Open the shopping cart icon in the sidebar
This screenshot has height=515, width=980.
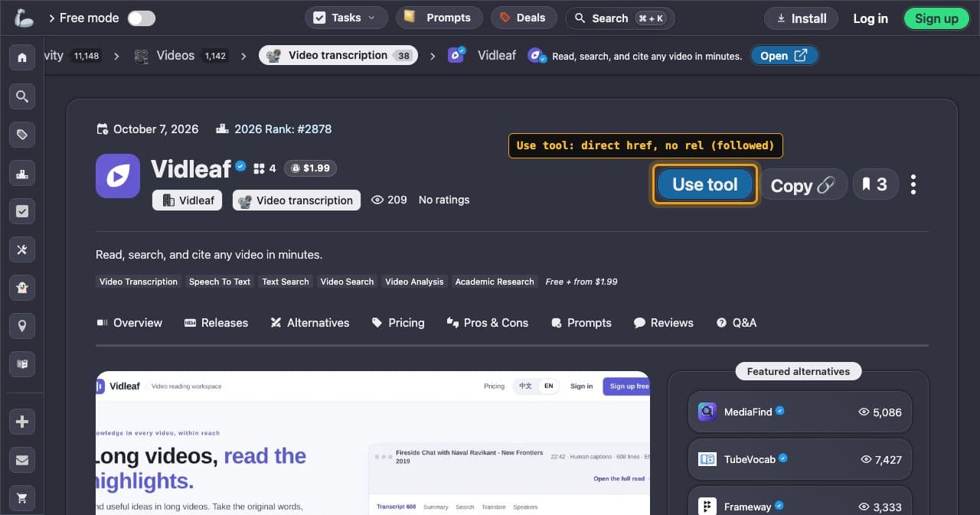point(22,498)
